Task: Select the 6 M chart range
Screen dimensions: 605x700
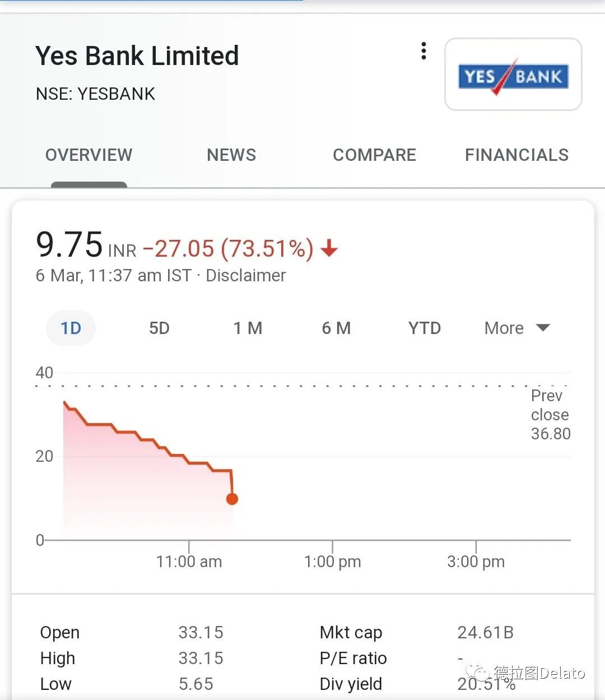Action: [336, 328]
